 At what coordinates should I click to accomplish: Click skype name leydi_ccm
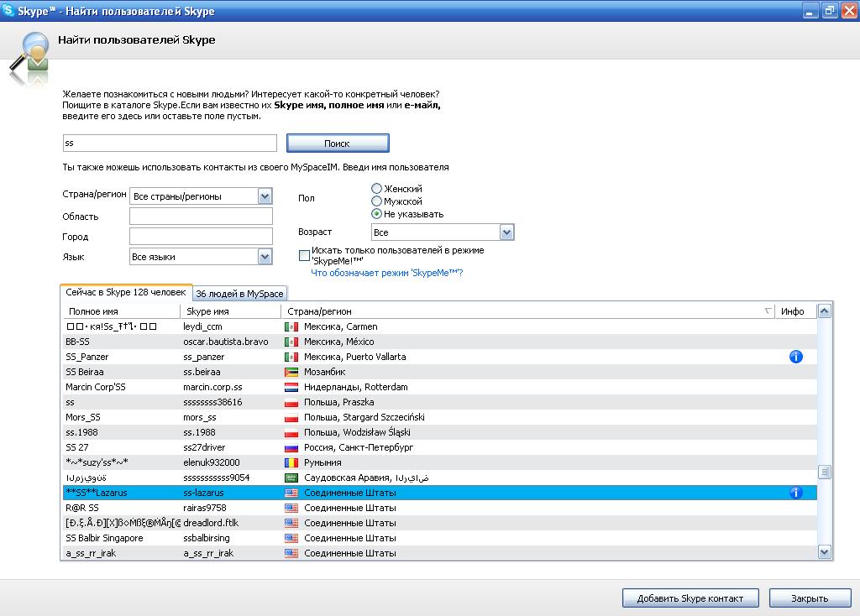click(x=203, y=326)
